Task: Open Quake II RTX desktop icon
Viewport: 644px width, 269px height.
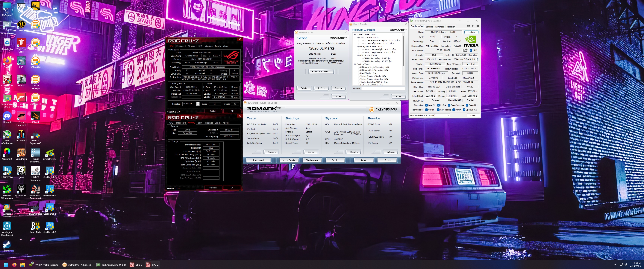Action: click(21, 191)
